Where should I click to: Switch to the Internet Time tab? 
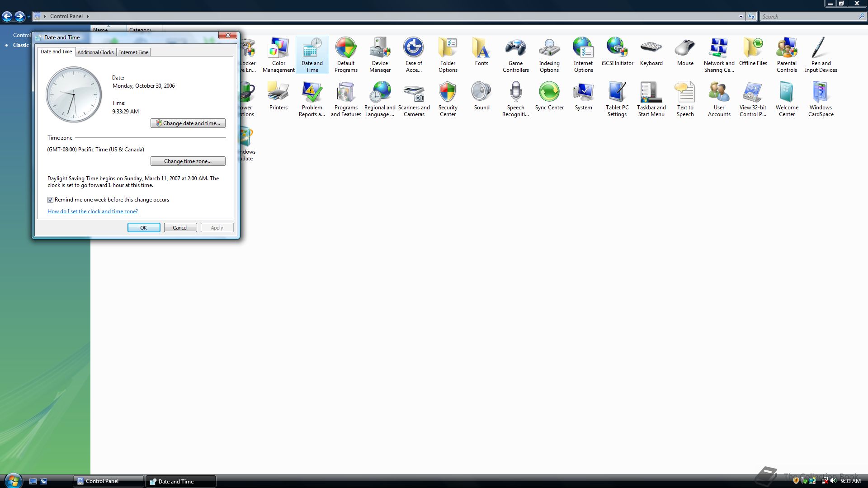pos(133,52)
